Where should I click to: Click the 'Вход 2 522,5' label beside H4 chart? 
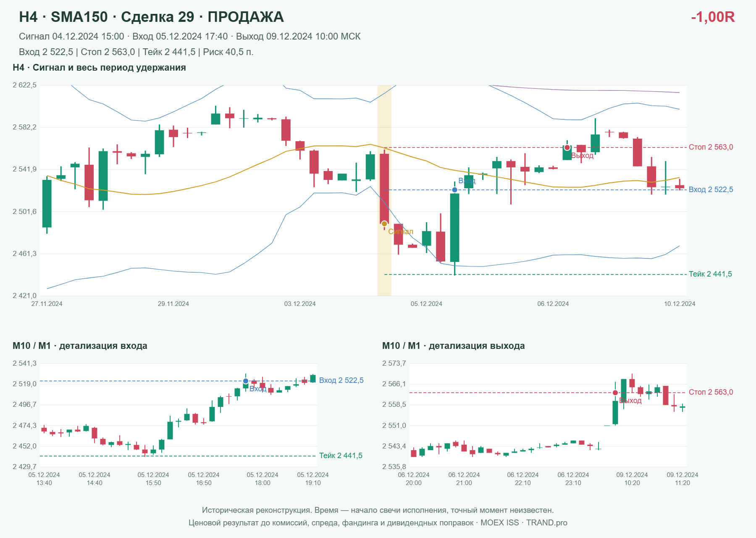click(711, 190)
